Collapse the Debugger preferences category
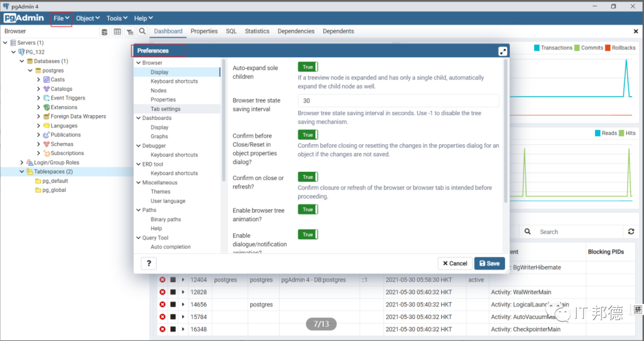The height and width of the screenshot is (341, 644). click(138, 146)
